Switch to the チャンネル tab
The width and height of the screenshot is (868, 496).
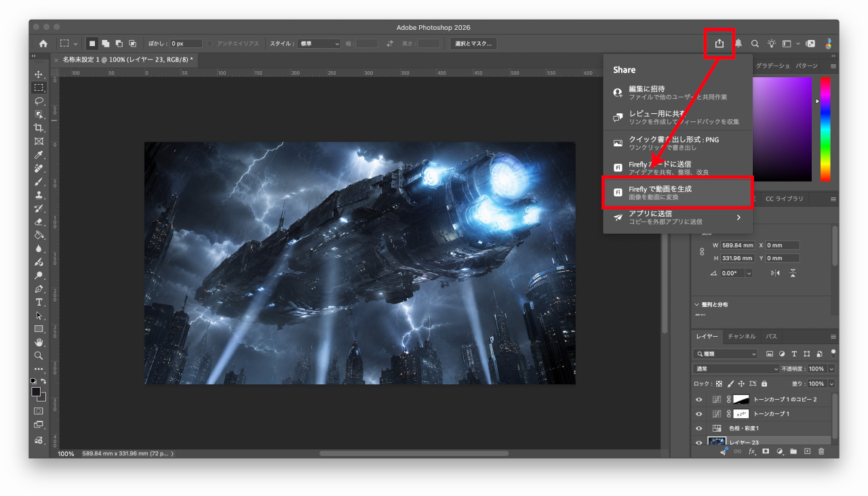point(741,336)
